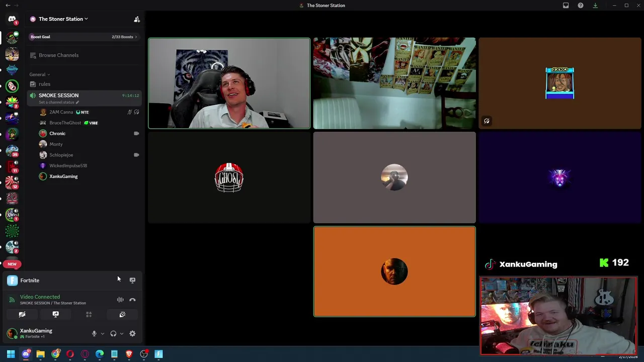Disconnect from the voice call
This screenshot has width=644, height=362.
132,300
